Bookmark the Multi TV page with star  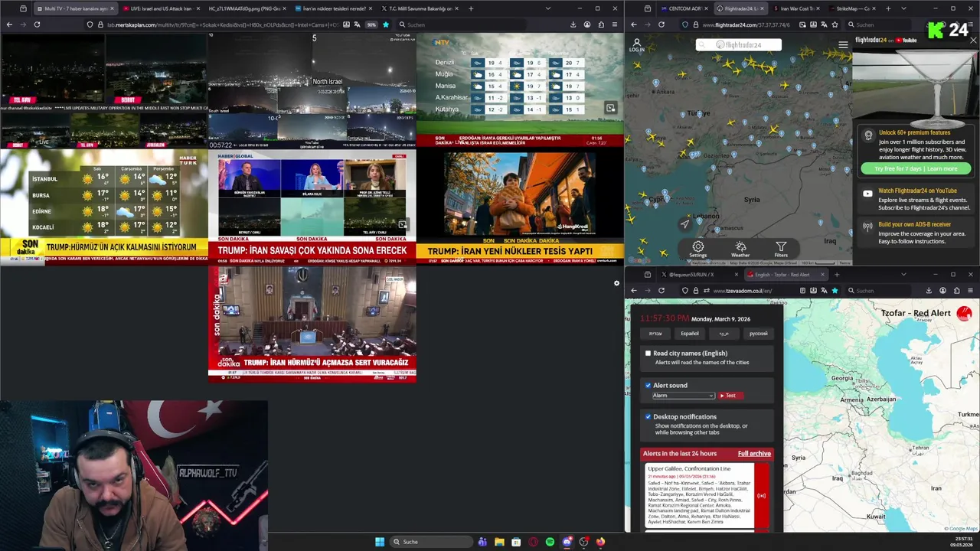pyautogui.click(x=386, y=24)
